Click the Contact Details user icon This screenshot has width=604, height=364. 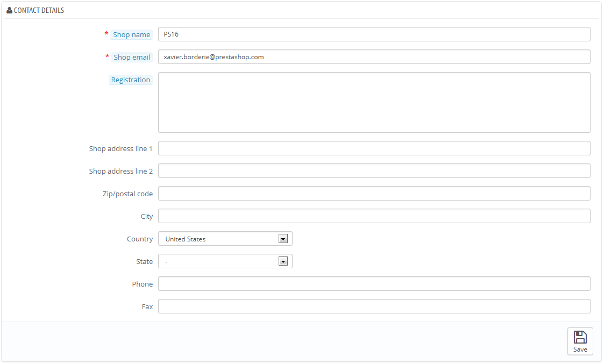point(9,10)
